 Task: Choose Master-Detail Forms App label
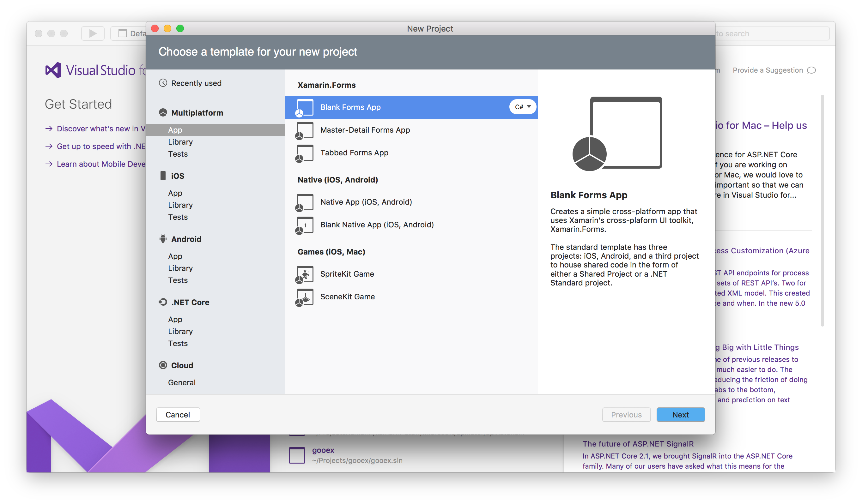pos(365,130)
